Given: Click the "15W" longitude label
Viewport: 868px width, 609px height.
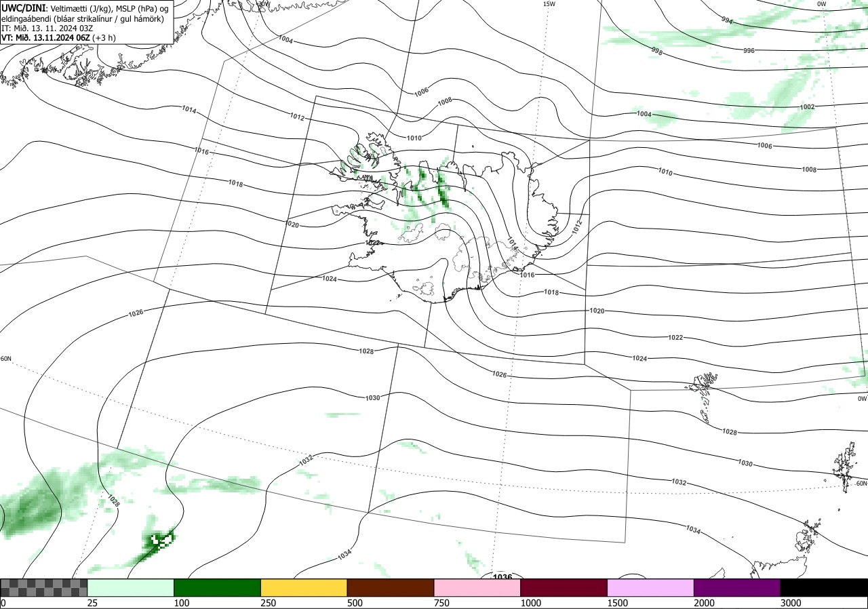Looking at the screenshot, I should 549,4.
